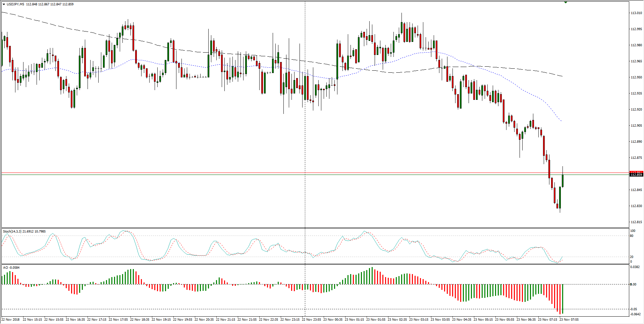Viewport: 644px width, 324px height.
Task: Select the AO -0.0584 indicator label
Action: coord(11,268)
